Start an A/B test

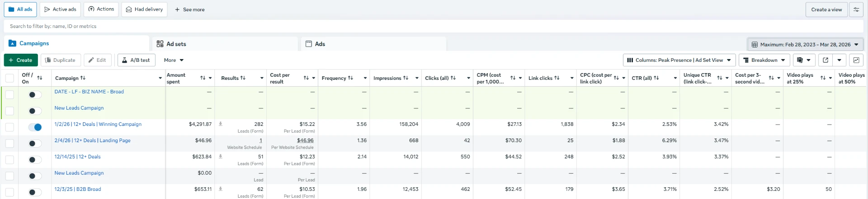click(137, 60)
